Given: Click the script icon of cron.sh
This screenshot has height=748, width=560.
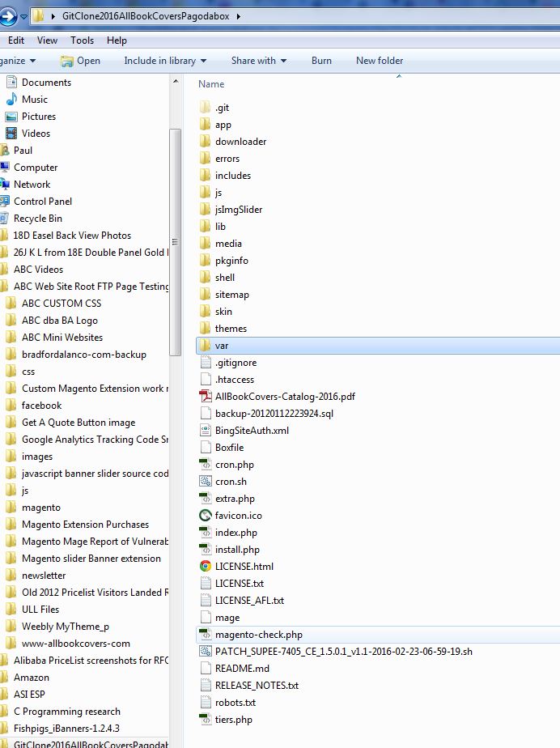Looking at the screenshot, I should tap(205, 482).
